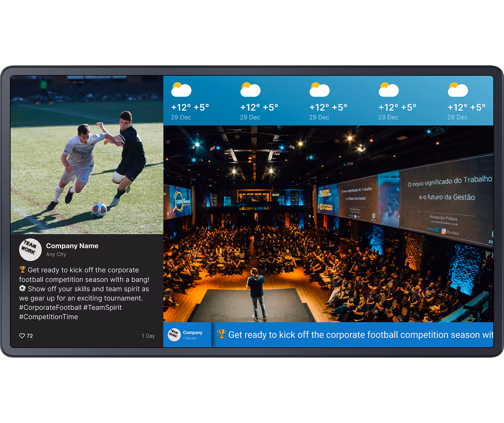Image resolution: width=504 pixels, height=423 pixels.
Task: Click the 1 Day timestamp on the post card
Action: 148,336
